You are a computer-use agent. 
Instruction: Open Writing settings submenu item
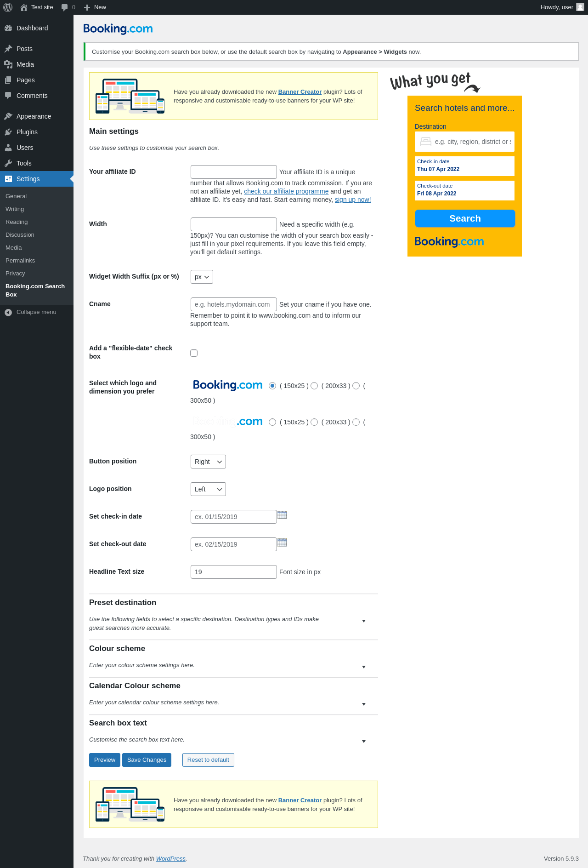coord(15,209)
